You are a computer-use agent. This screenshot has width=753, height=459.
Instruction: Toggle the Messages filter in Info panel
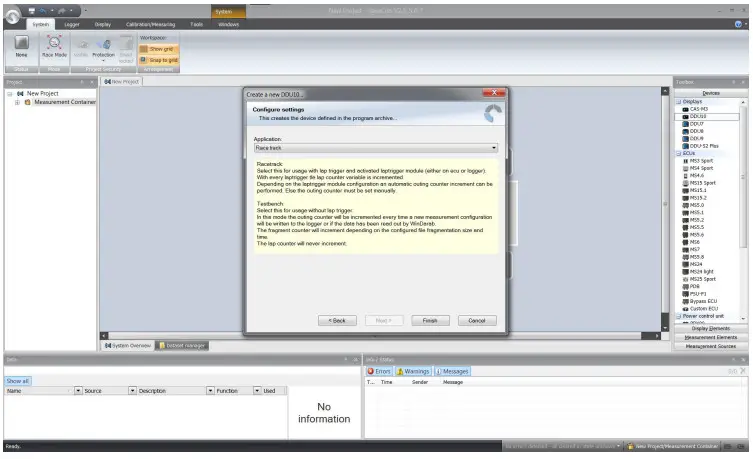tap(452, 372)
